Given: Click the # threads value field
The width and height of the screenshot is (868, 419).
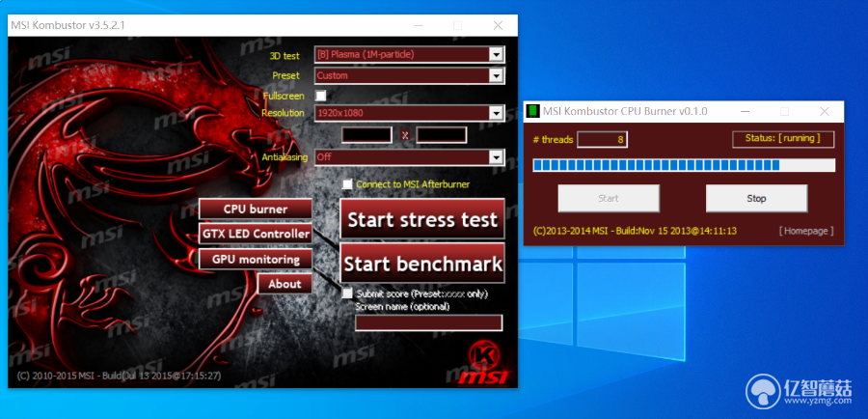Looking at the screenshot, I should pyautogui.click(x=602, y=140).
